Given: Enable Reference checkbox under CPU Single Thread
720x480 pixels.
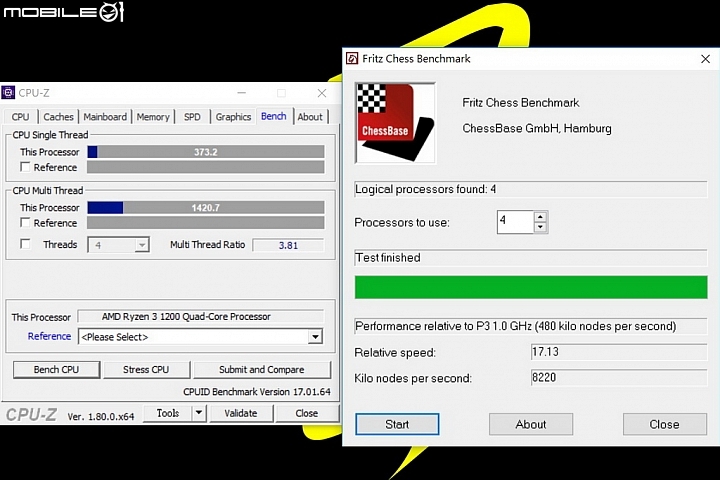Looking at the screenshot, I should [25, 167].
